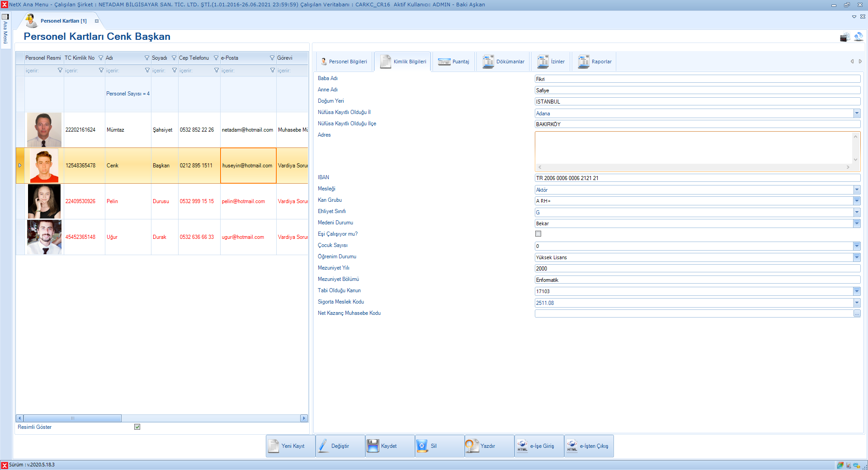The image size is (868, 470).
Task: Open filter condition icon for e-Posta filter row
Action: click(x=273, y=71)
